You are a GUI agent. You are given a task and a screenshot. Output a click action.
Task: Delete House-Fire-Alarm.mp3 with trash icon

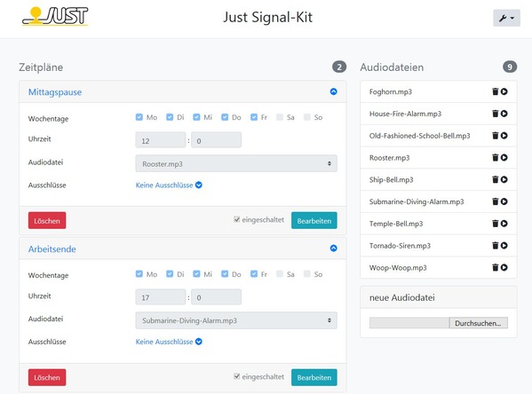496,114
